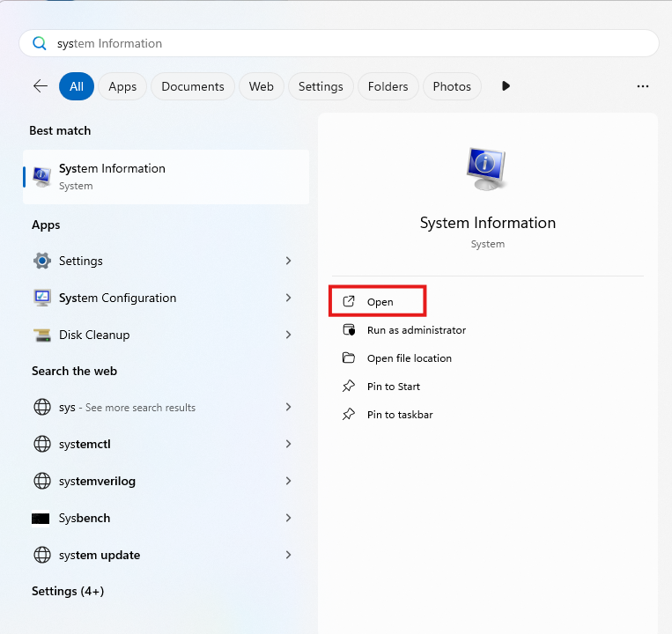The height and width of the screenshot is (634, 672).
Task: Expand the systemctl web result arrow
Action: (288, 444)
